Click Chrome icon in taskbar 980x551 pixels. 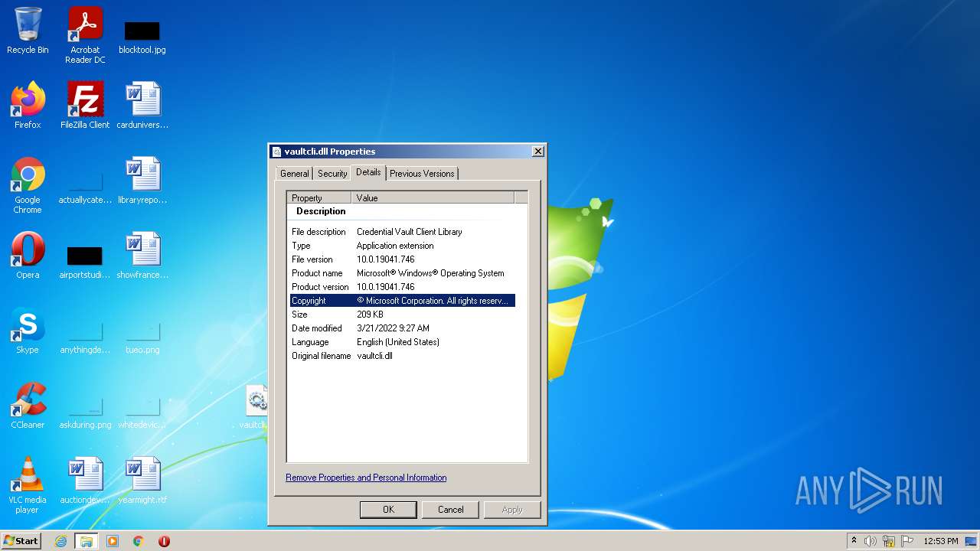[x=139, y=541]
